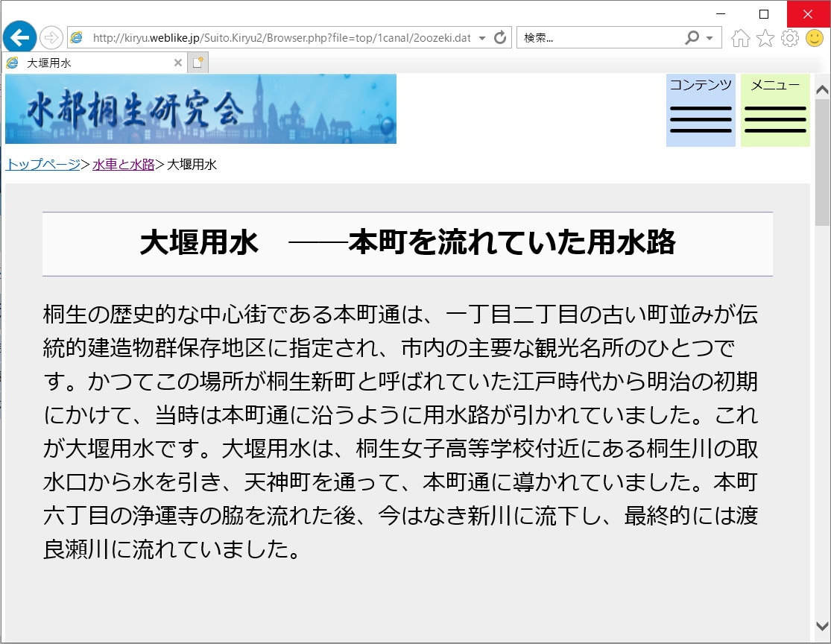This screenshot has width=831, height=644.
Task: Click the smiley feedback icon
Action: coord(815,37)
